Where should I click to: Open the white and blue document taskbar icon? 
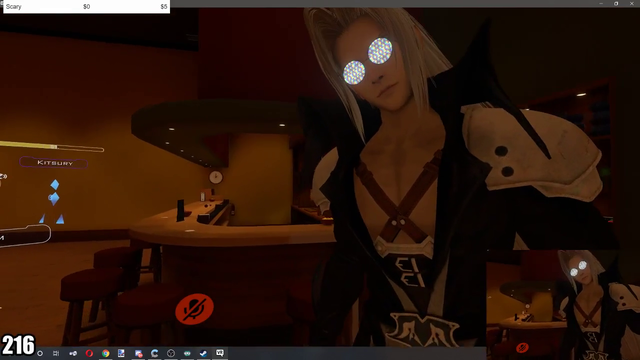121,353
